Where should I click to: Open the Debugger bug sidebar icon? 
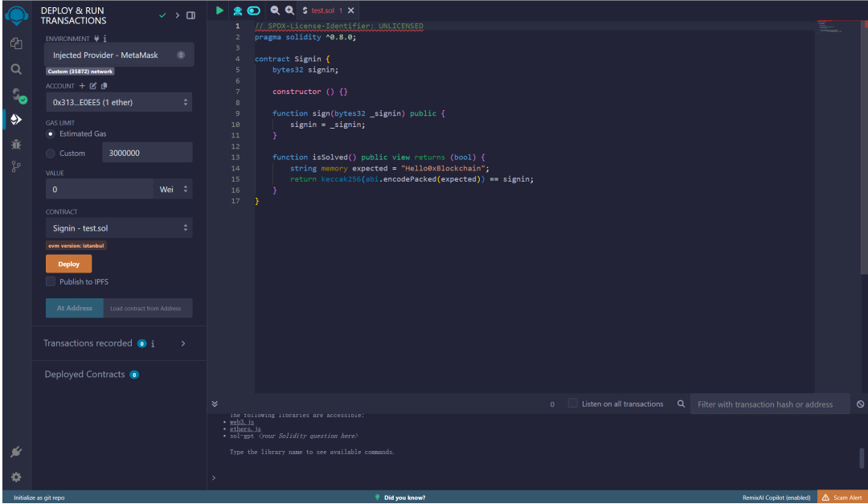tap(16, 144)
